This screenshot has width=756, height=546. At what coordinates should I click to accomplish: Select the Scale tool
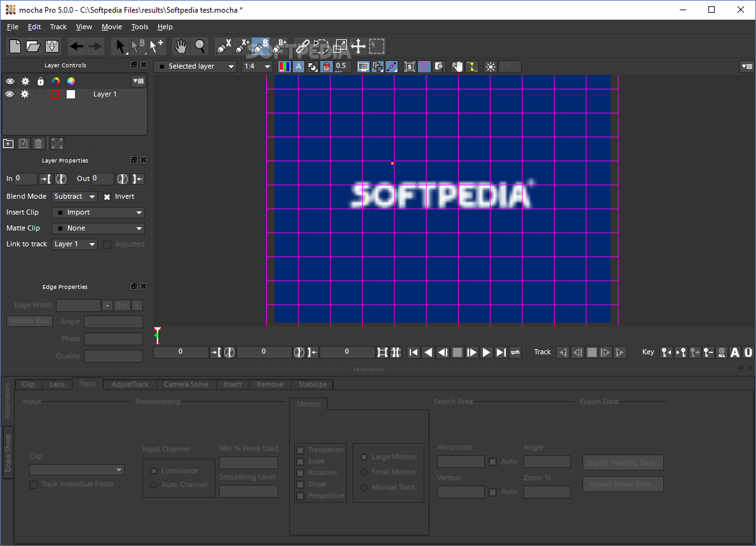coord(340,46)
